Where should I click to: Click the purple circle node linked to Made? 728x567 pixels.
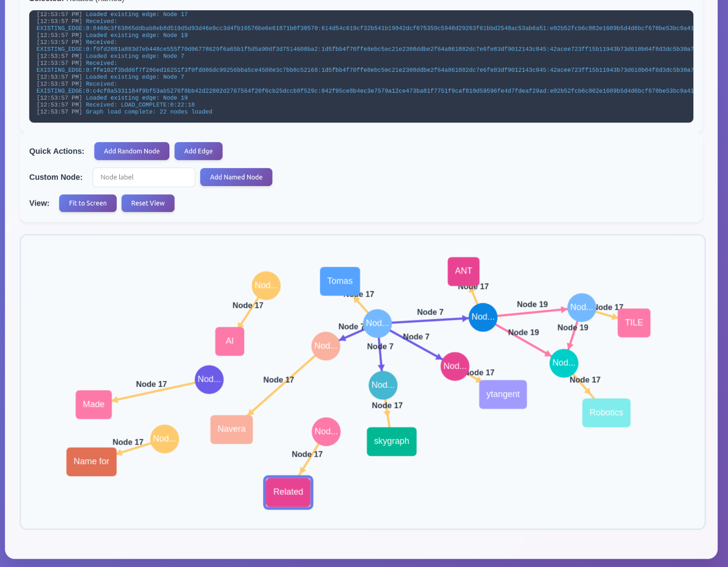coord(209,379)
